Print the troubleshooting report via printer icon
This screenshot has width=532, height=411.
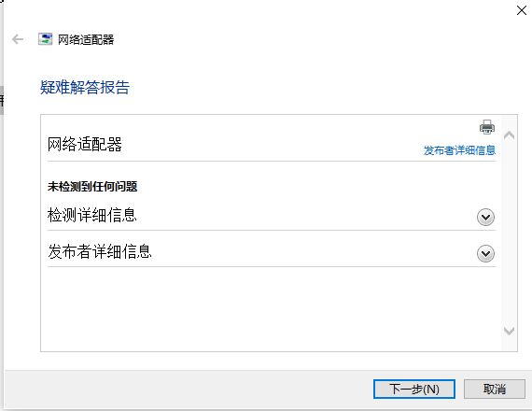487,127
